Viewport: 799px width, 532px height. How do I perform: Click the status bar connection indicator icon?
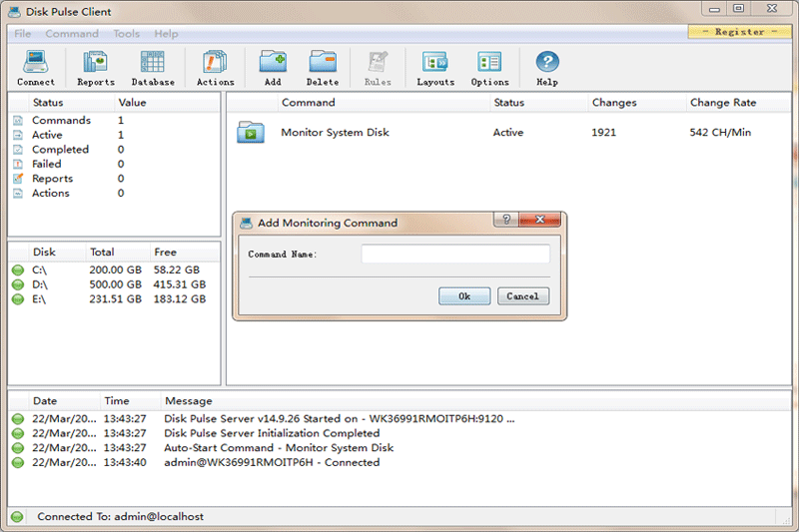point(17,517)
